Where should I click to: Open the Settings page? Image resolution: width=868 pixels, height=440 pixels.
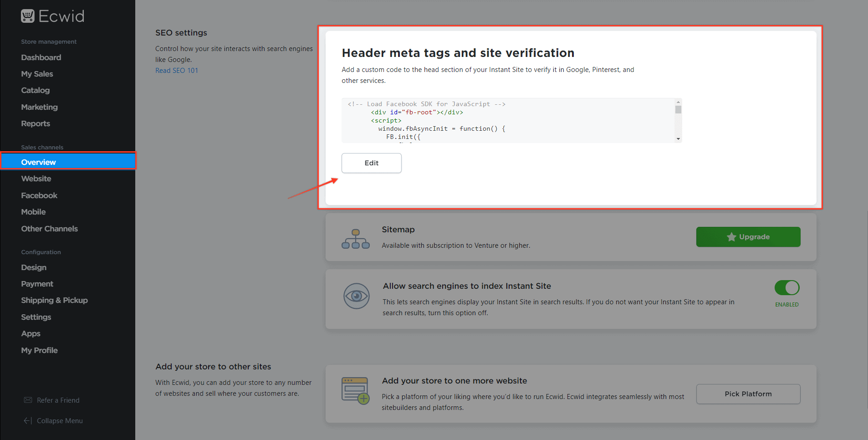click(36, 317)
